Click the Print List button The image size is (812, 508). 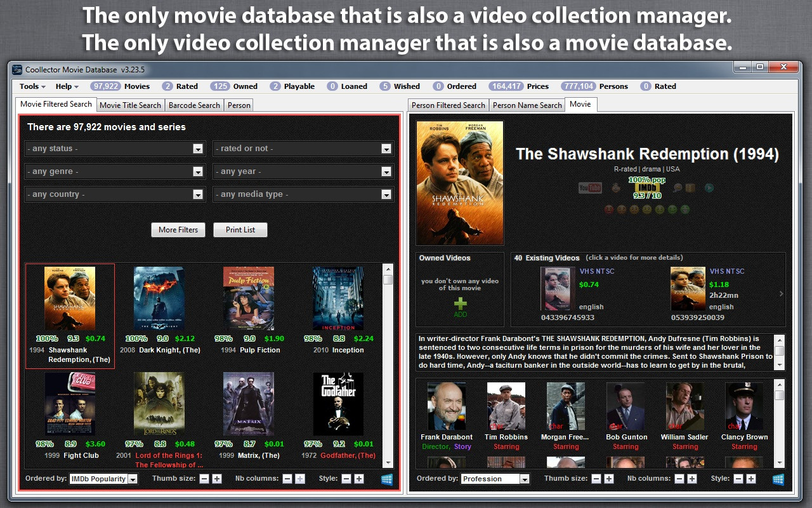[x=240, y=230]
